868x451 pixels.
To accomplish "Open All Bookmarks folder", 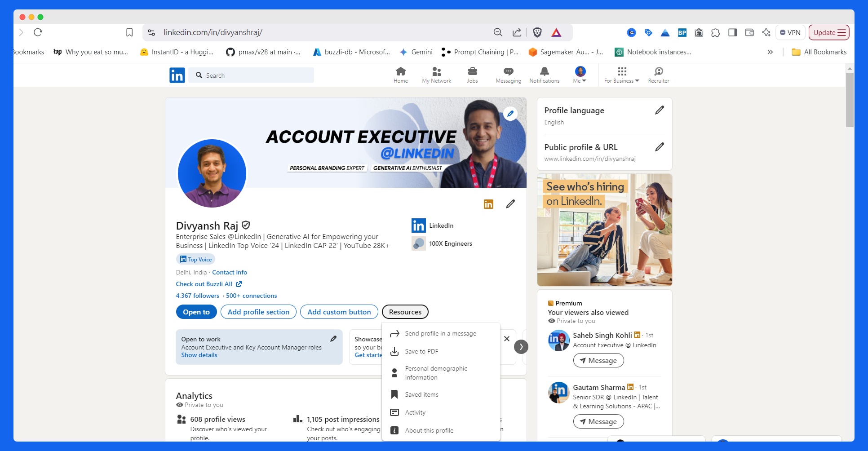I will click(819, 52).
